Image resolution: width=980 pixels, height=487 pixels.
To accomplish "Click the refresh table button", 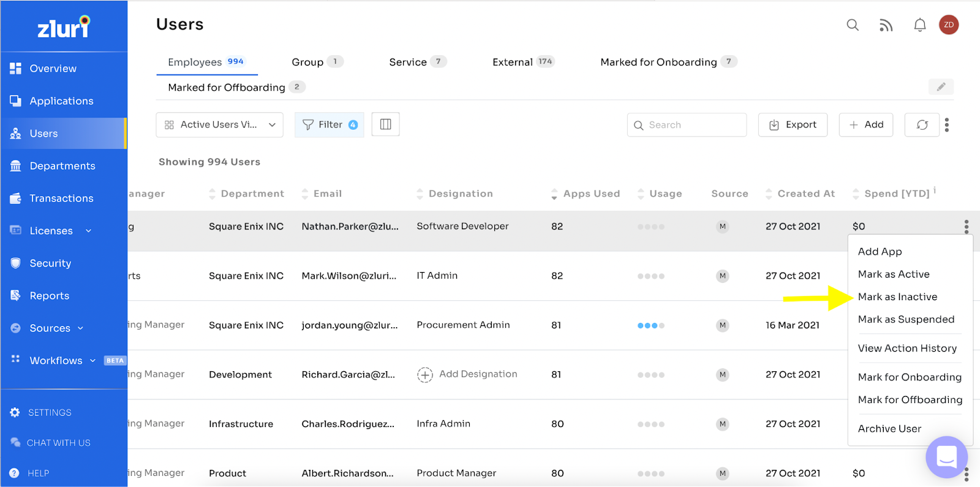I will 922,125.
